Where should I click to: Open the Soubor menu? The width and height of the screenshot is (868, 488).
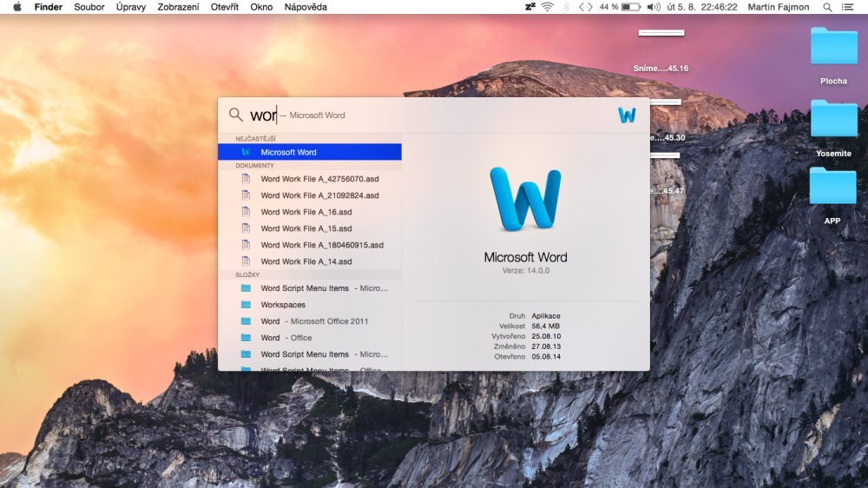coord(89,7)
